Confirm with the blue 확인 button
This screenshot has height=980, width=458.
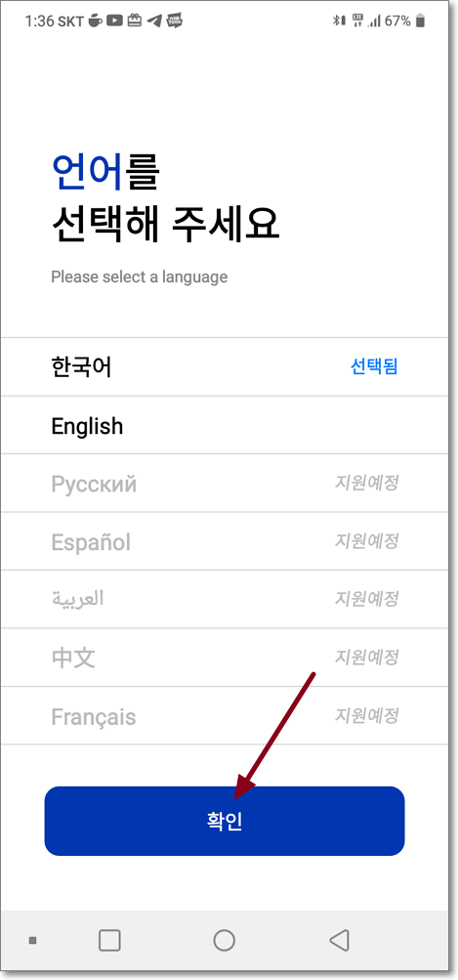(x=225, y=821)
